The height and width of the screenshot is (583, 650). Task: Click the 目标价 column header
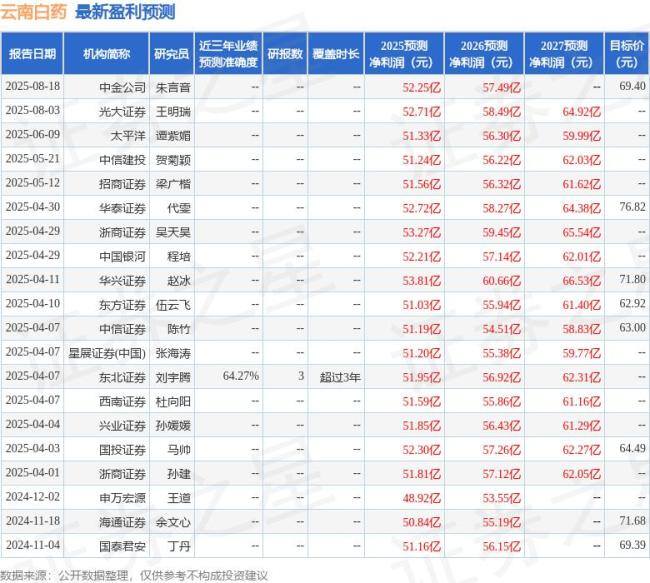pos(627,54)
